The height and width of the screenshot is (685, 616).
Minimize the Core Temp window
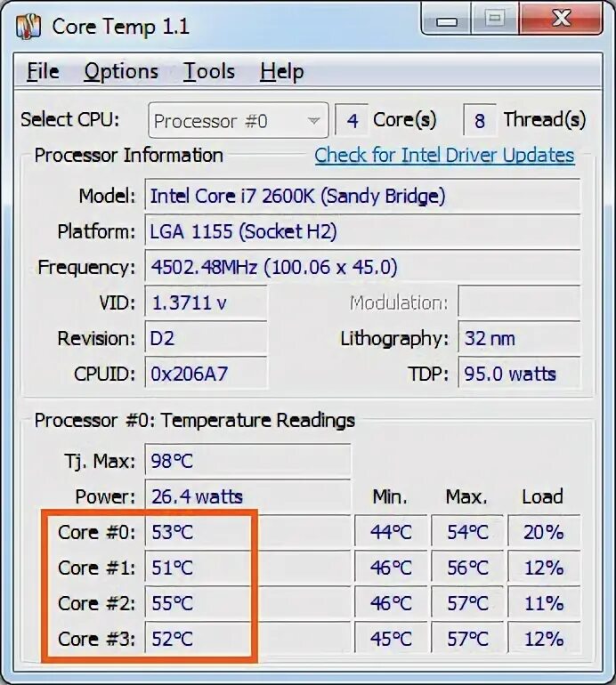[446, 20]
